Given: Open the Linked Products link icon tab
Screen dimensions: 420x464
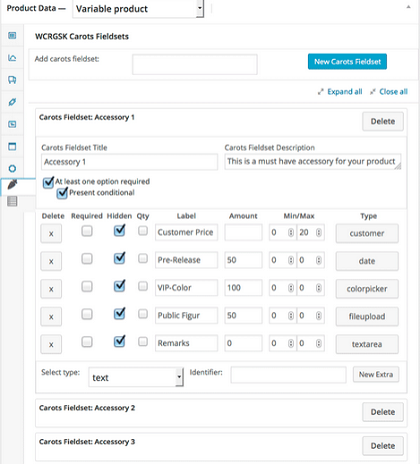Looking at the screenshot, I should click(x=12, y=102).
